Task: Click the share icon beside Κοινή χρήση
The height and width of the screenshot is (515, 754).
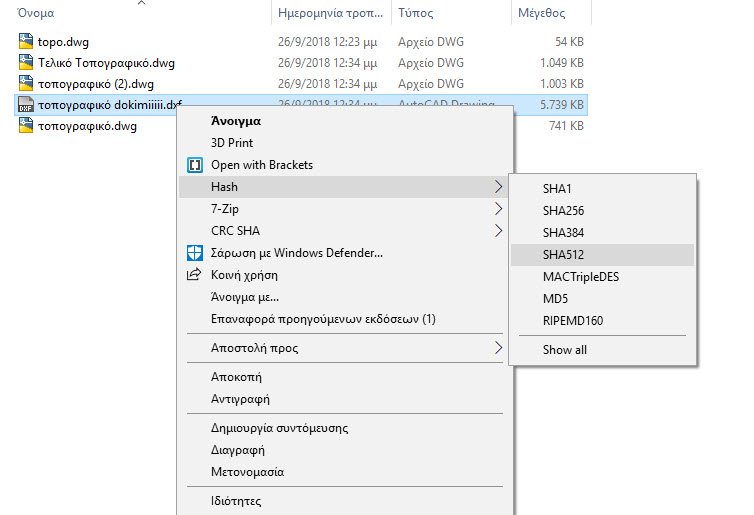Action: click(195, 275)
